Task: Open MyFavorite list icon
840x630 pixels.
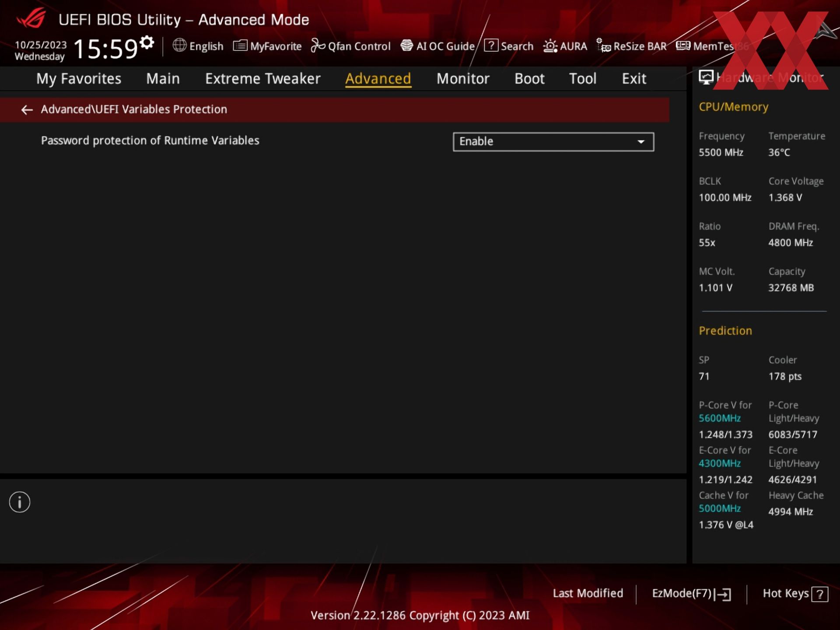Action: (x=240, y=45)
